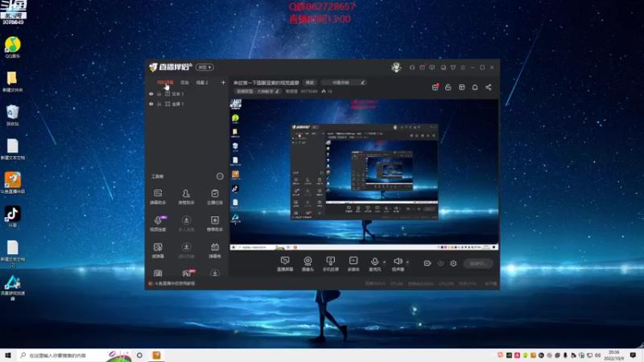Open the gift box icon with red dot

(x=435, y=87)
